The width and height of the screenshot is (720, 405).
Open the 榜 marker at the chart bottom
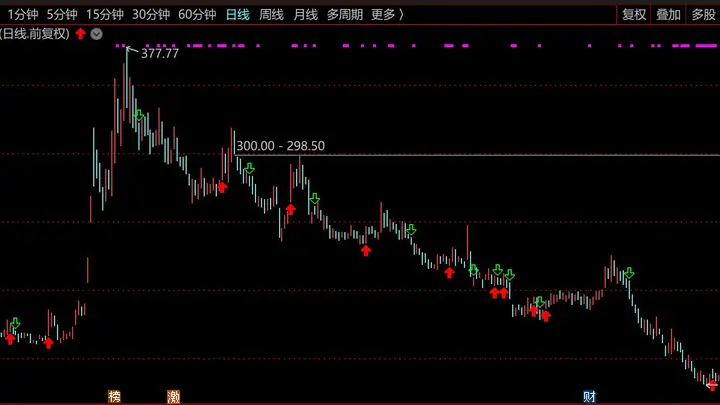pyautogui.click(x=114, y=396)
